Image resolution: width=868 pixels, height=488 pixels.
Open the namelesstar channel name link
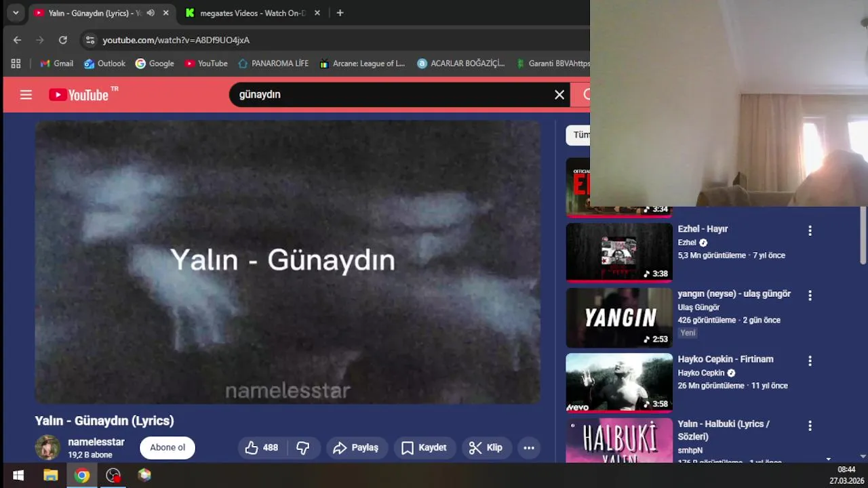pyautogui.click(x=96, y=442)
